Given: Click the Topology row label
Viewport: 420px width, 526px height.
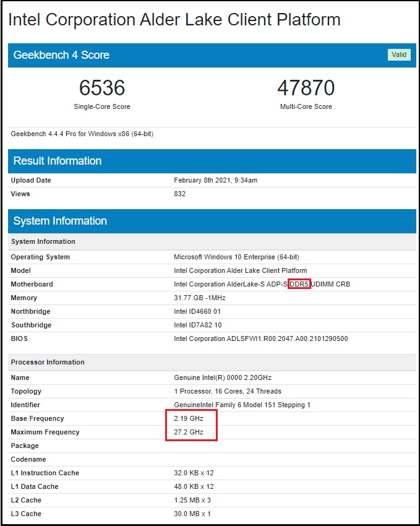Looking at the screenshot, I should 26,391.
